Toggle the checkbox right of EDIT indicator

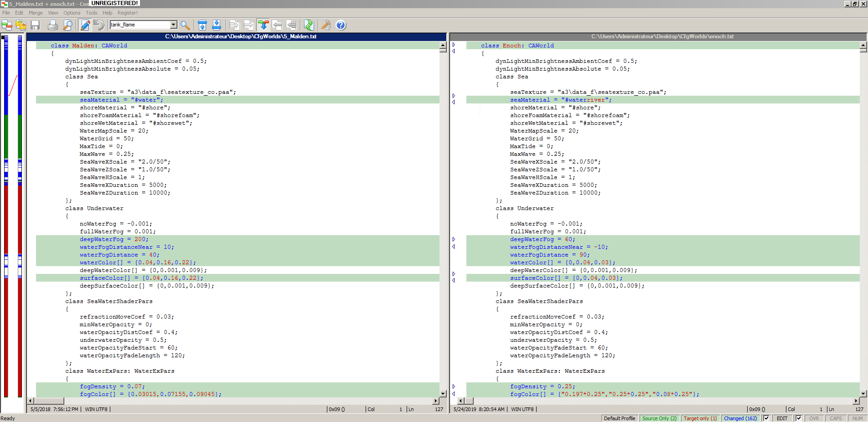coord(798,418)
